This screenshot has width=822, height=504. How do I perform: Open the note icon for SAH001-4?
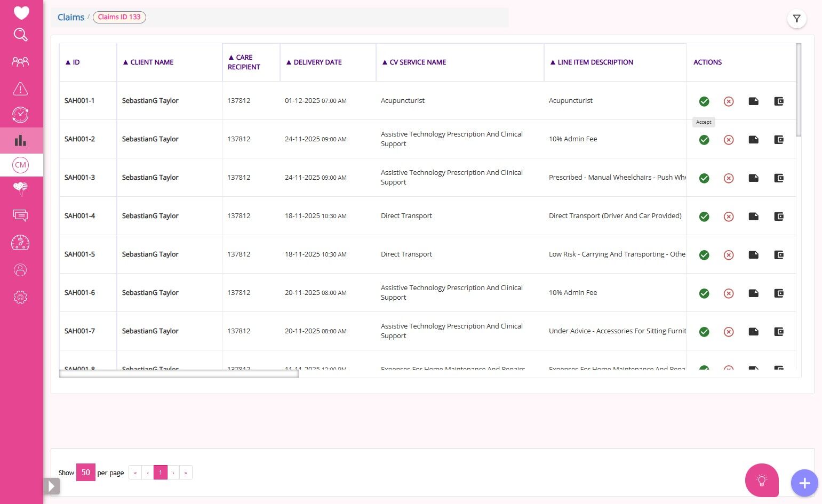point(753,216)
